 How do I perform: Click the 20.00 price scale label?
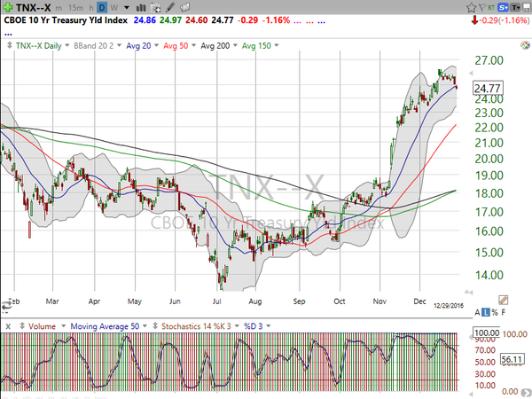coord(489,159)
